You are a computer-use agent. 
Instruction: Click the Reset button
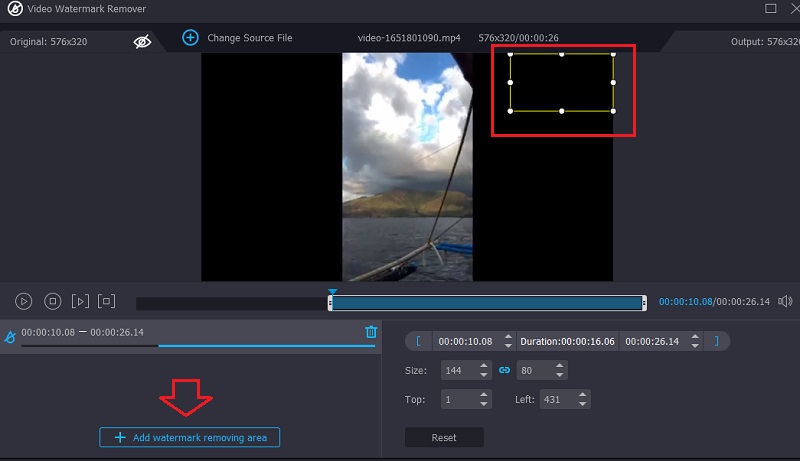(444, 437)
